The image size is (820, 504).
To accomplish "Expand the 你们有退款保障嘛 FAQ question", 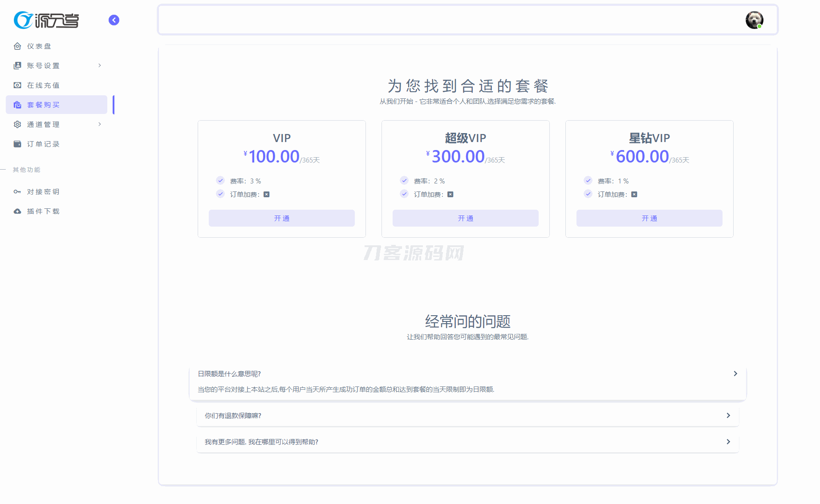I will [467, 415].
